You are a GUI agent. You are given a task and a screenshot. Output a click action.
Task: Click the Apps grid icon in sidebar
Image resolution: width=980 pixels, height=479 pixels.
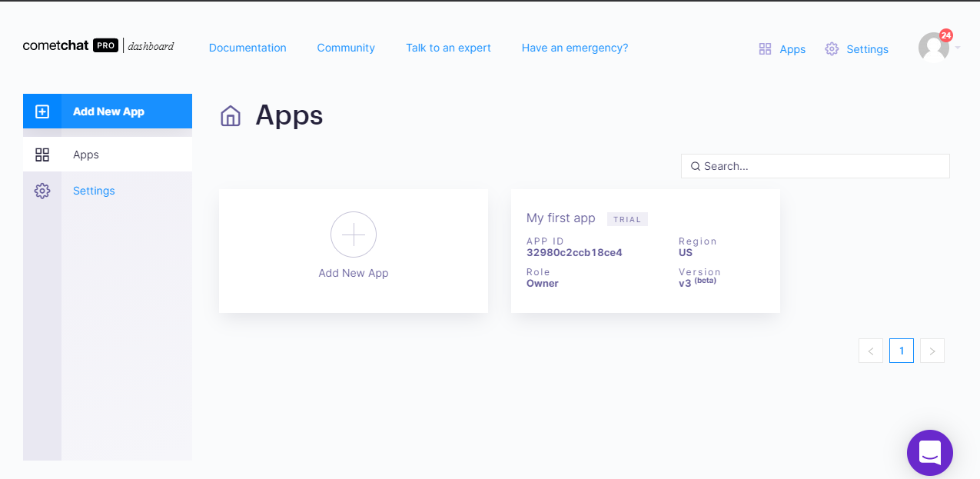[42, 155]
